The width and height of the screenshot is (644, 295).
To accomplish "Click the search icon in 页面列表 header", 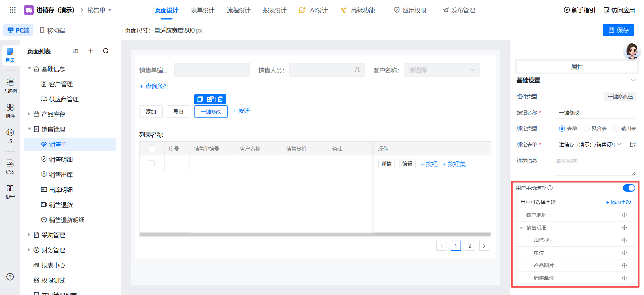I will tap(106, 51).
